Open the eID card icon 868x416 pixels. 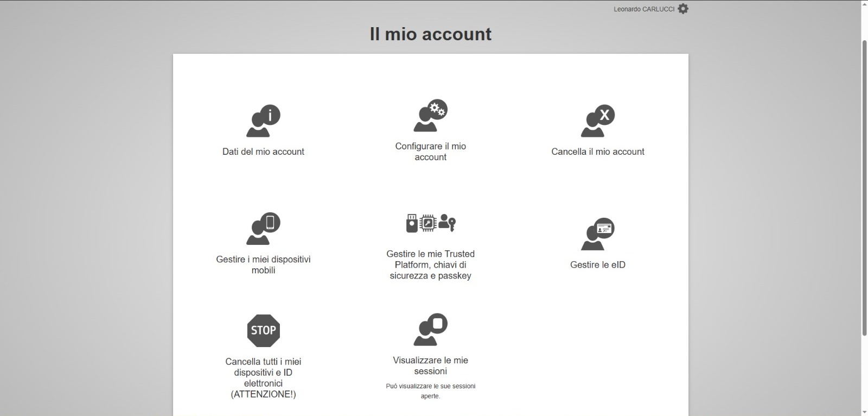pos(598,234)
